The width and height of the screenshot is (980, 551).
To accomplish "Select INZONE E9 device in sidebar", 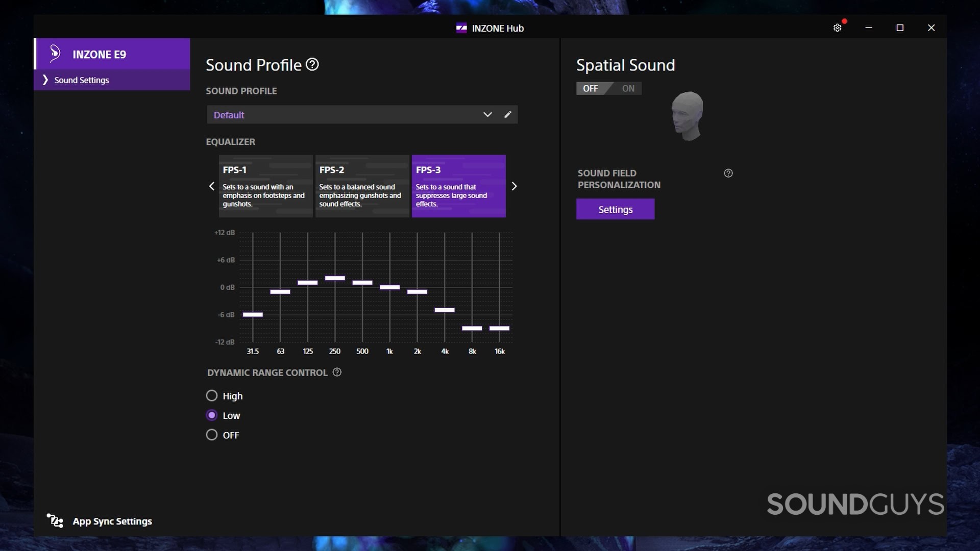I will (112, 54).
